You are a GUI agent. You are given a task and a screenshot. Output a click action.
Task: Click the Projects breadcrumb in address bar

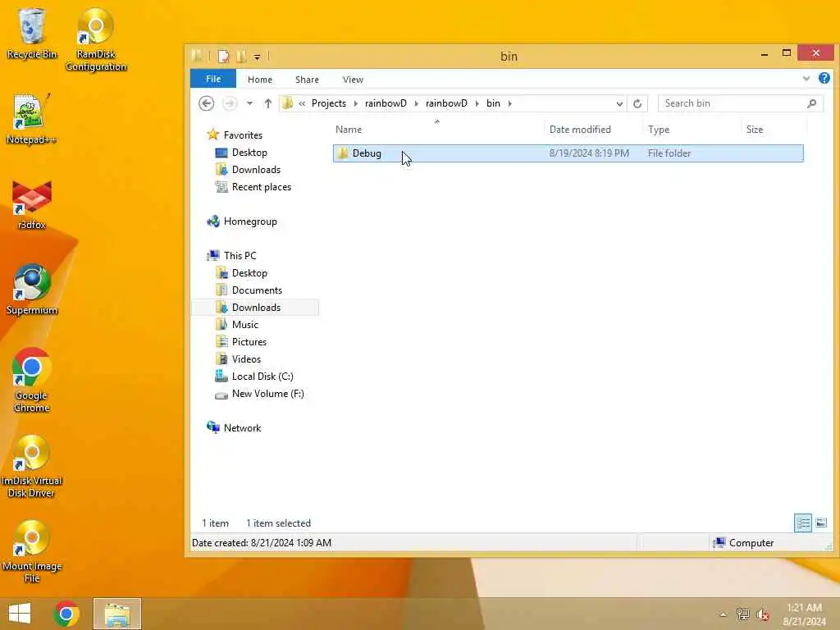[329, 103]
